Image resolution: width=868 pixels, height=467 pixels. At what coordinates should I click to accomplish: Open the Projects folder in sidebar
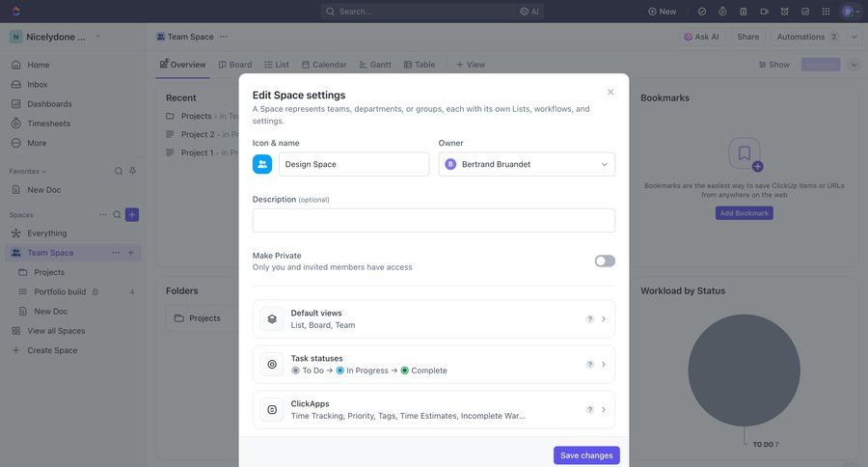click(49, 272)
